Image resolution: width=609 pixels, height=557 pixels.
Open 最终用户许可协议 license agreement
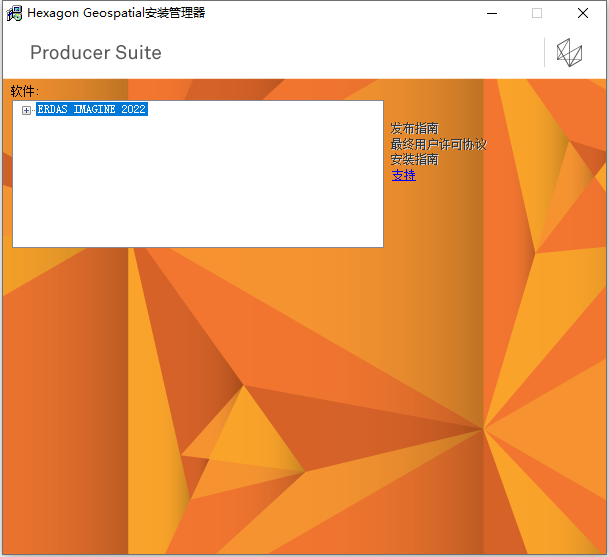(x=438, y=144)
